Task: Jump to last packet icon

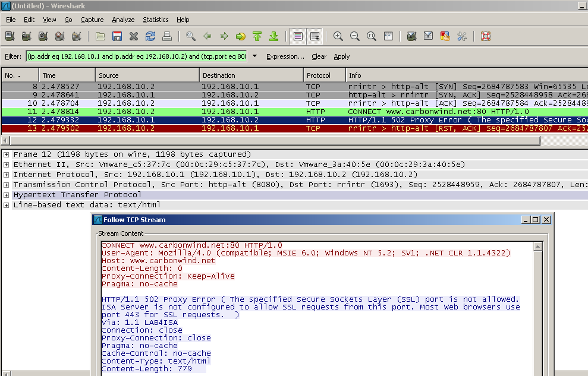Action: pos(273,36)
